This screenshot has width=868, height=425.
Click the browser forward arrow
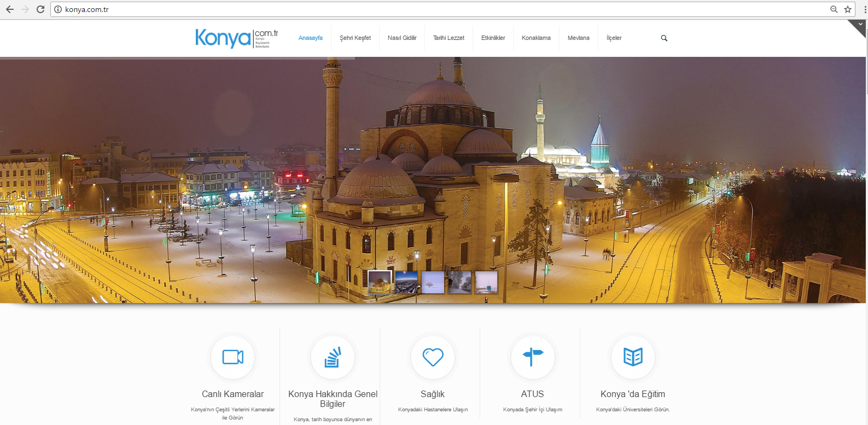[25, 9]
